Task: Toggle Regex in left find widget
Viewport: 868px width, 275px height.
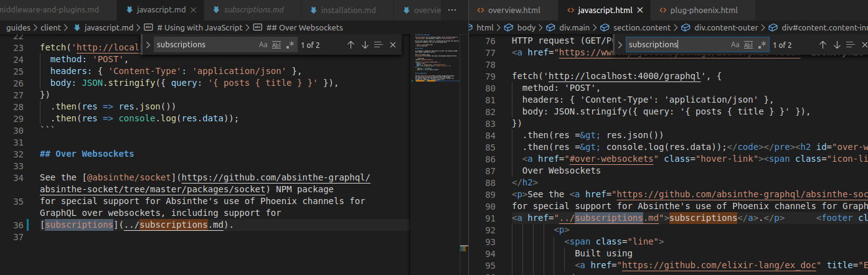Action: [290, 45]
